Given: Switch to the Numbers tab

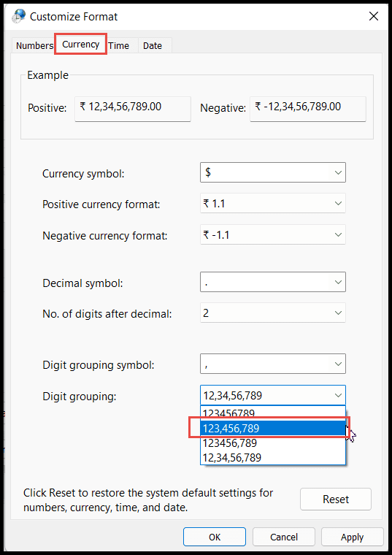Looking at the screenshot, I should click(34, 46).
